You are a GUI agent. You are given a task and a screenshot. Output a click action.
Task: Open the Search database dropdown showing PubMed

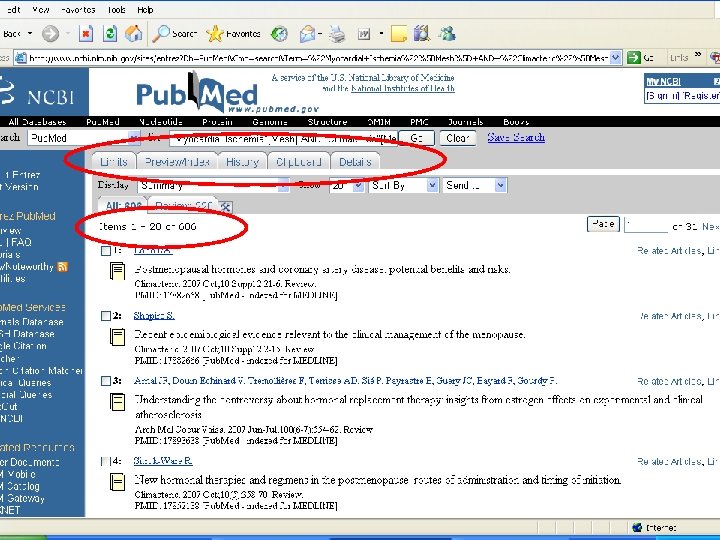[x=84, y=138]
